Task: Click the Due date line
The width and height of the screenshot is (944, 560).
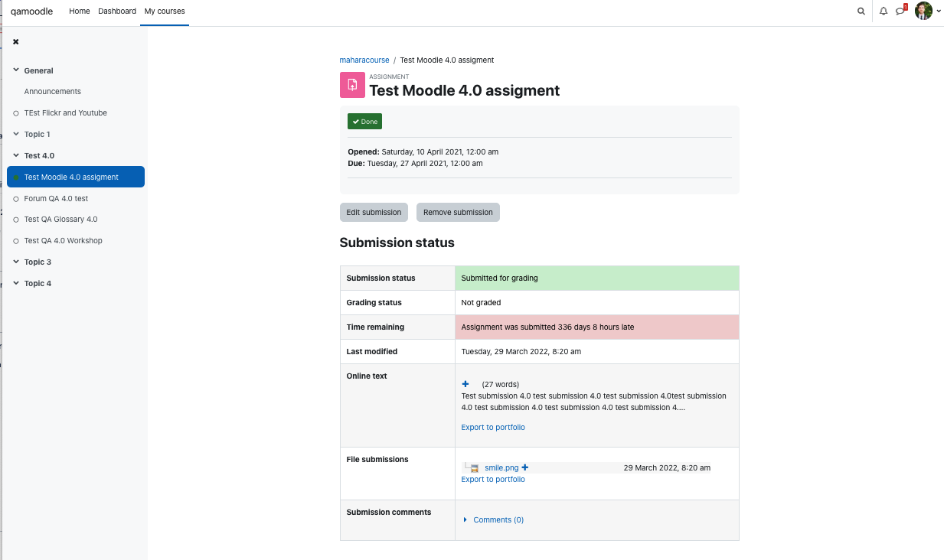Action: [415, 163]
